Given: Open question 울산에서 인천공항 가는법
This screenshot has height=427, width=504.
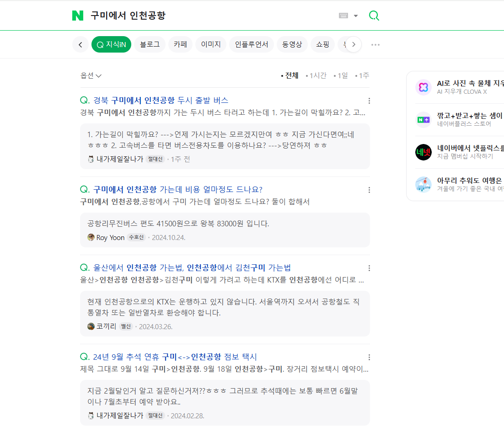Looking at the screenshot, I should pos(192,267).
